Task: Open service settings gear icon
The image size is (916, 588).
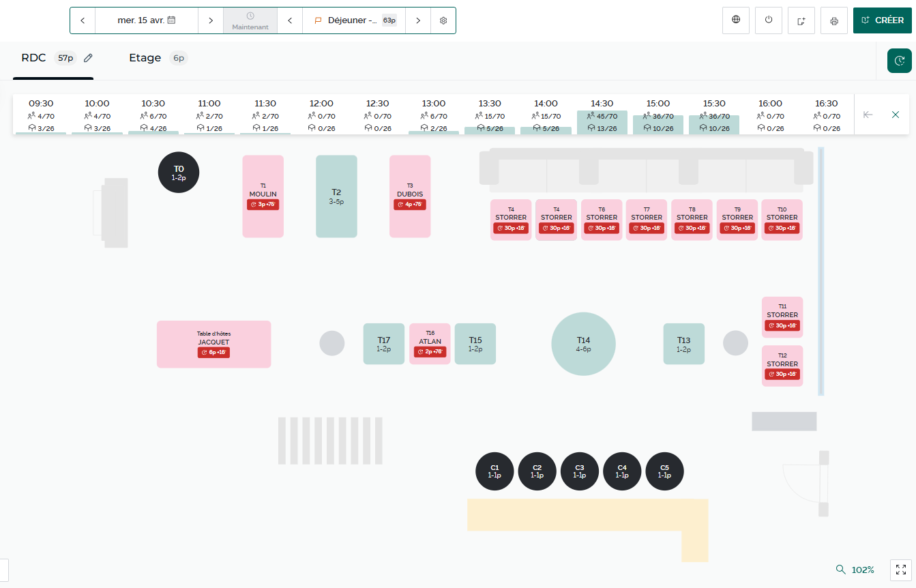Action: (x=443, y=20)
